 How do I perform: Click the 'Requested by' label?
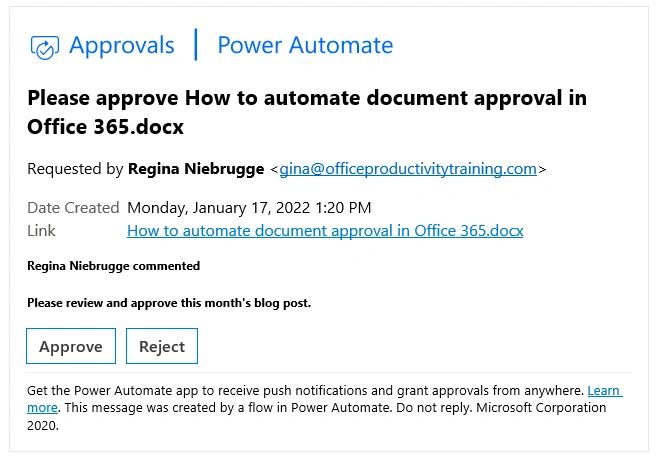pos(75,169)
